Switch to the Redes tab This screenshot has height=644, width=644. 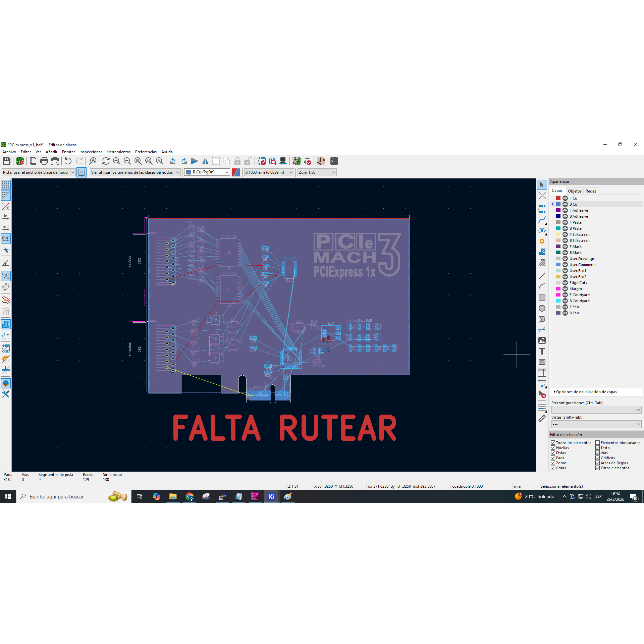pos(590,191)
